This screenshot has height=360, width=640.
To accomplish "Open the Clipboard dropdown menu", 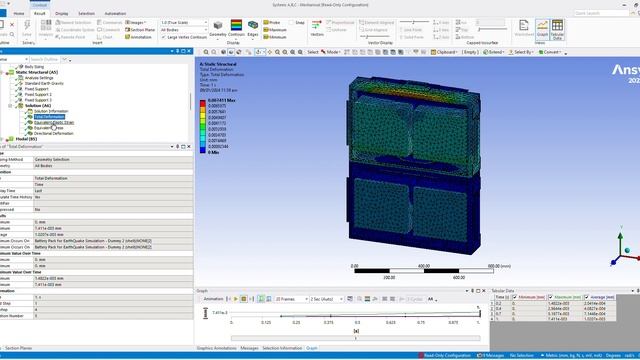I will point(444,52).
